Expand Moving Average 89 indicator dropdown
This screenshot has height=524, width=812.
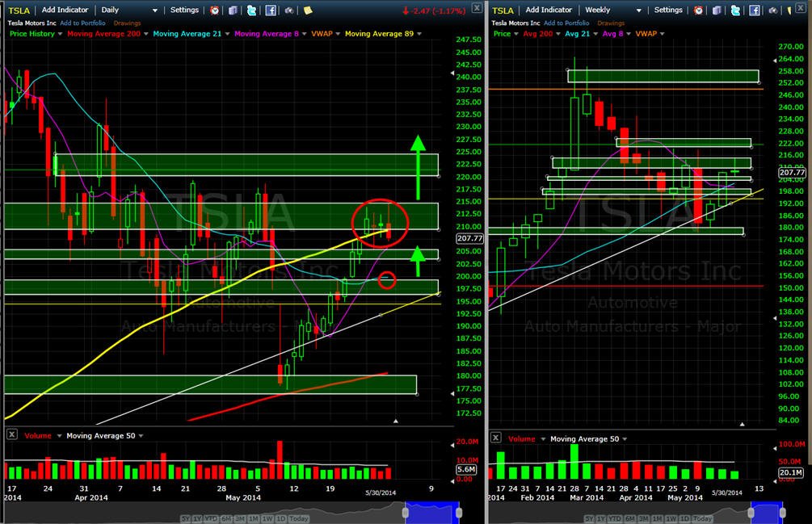[x=419, y=34]
